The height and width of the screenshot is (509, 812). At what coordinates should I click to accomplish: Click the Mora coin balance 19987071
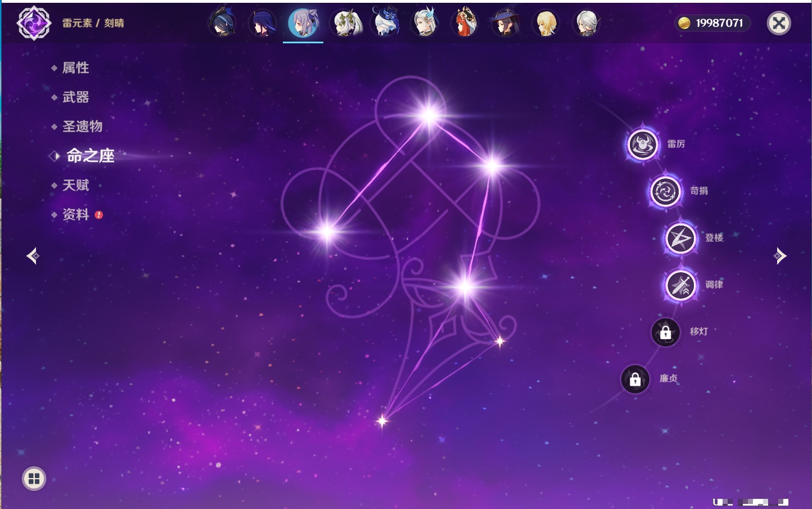click(712, 23)
